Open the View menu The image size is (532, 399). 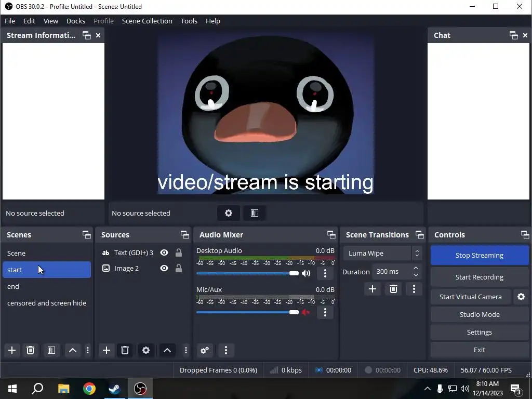(x=51, y=21)
